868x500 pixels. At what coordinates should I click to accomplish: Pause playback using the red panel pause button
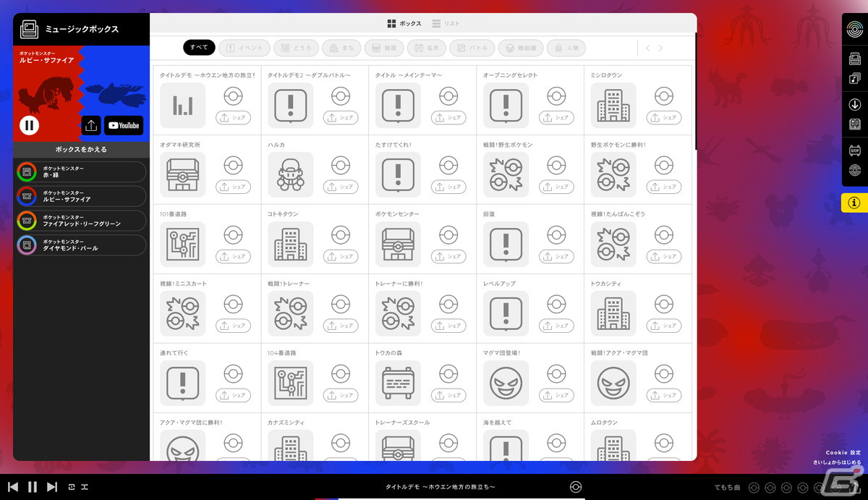29,125
